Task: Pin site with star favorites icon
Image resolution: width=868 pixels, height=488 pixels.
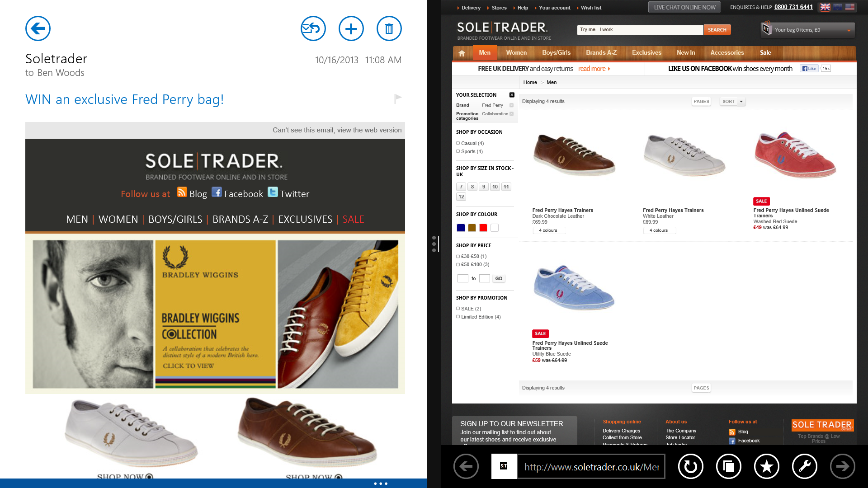Action: [x=767, y=466]
